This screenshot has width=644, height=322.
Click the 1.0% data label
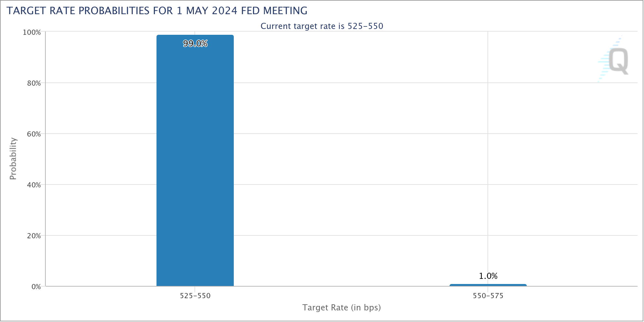click(488, 276)
